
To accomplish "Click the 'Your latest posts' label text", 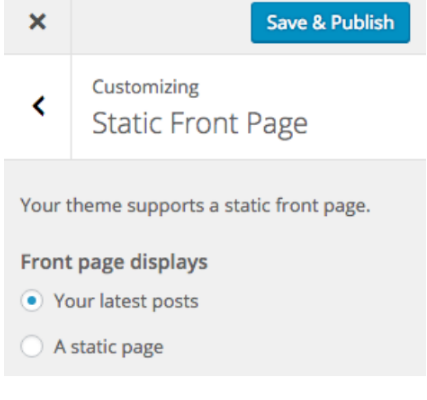I will (126, 301).
